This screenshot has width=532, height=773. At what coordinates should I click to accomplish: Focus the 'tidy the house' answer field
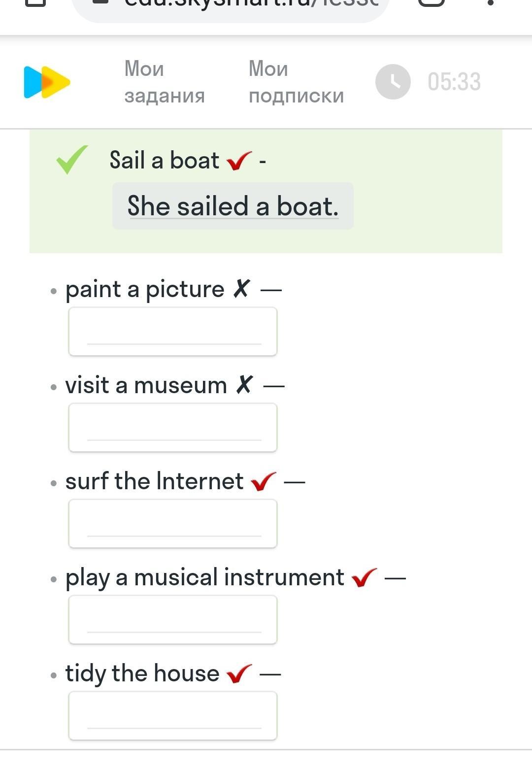(173, 716)
